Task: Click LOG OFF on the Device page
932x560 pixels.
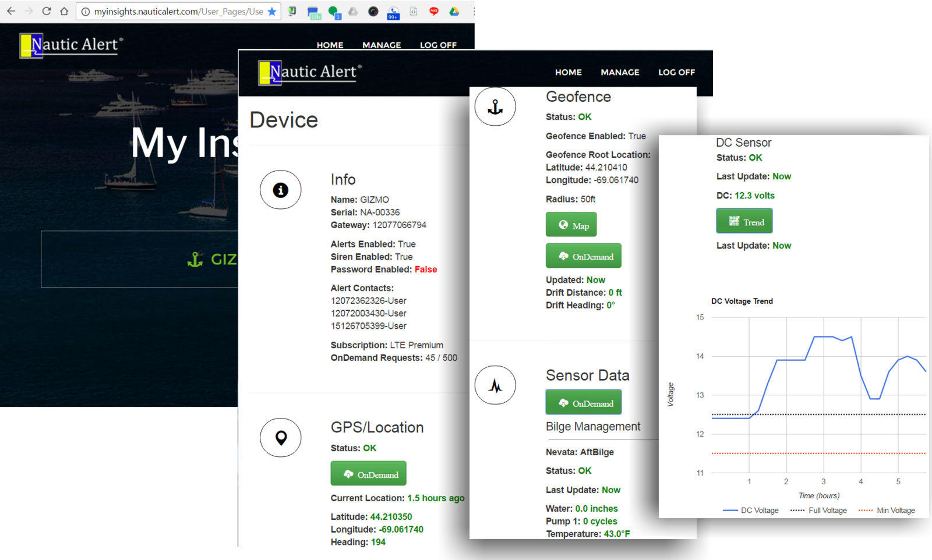Action: point(676,72)
